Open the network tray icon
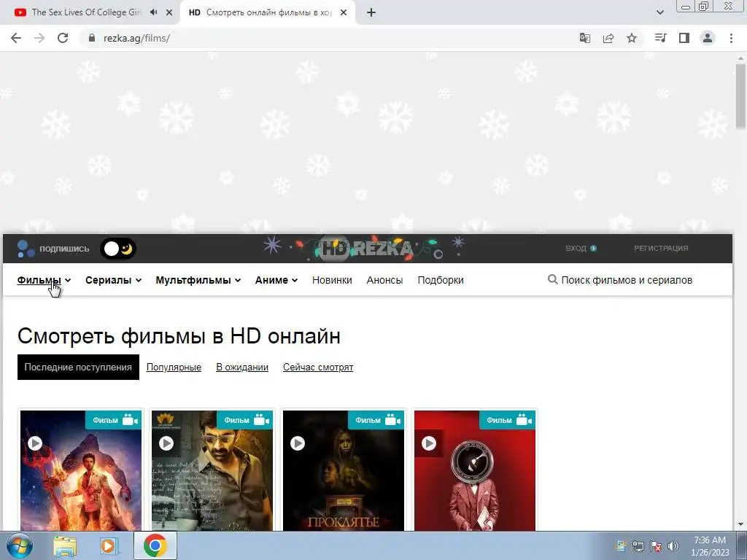The width and height of the screenshot is (747, 560). (638, 546)
